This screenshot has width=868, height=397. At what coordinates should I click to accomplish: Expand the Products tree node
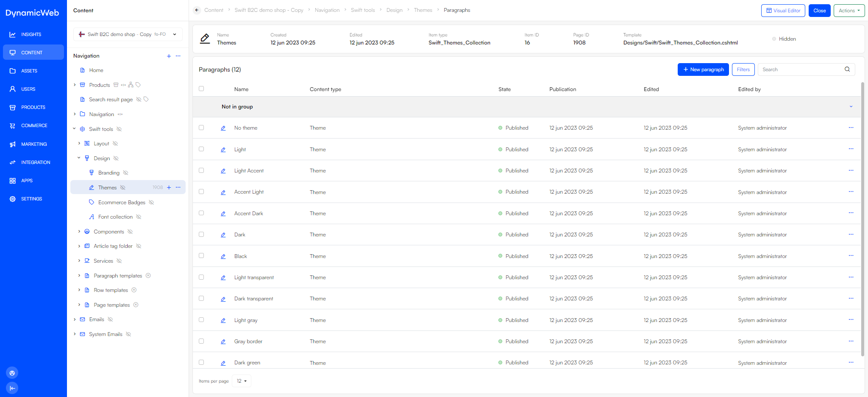pyautogui.click(x=75, y=85)
